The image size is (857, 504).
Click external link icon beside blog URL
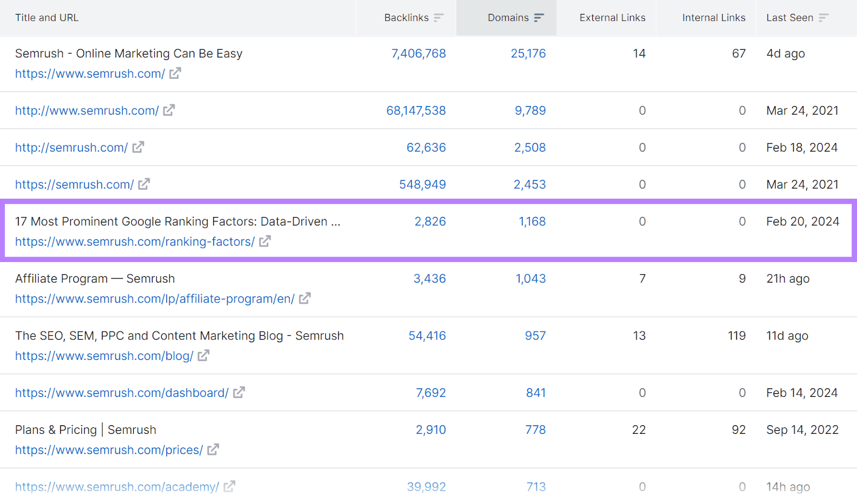204,356
